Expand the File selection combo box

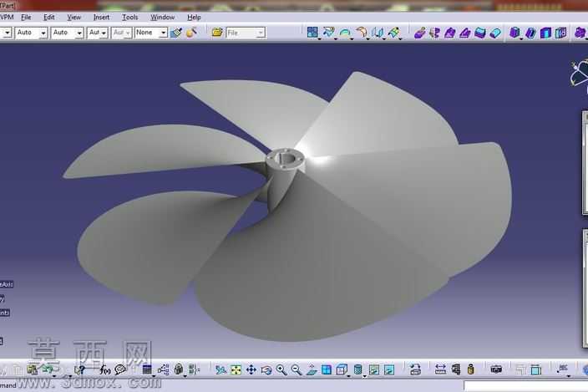pyautogui.click(x=246, y=33)
